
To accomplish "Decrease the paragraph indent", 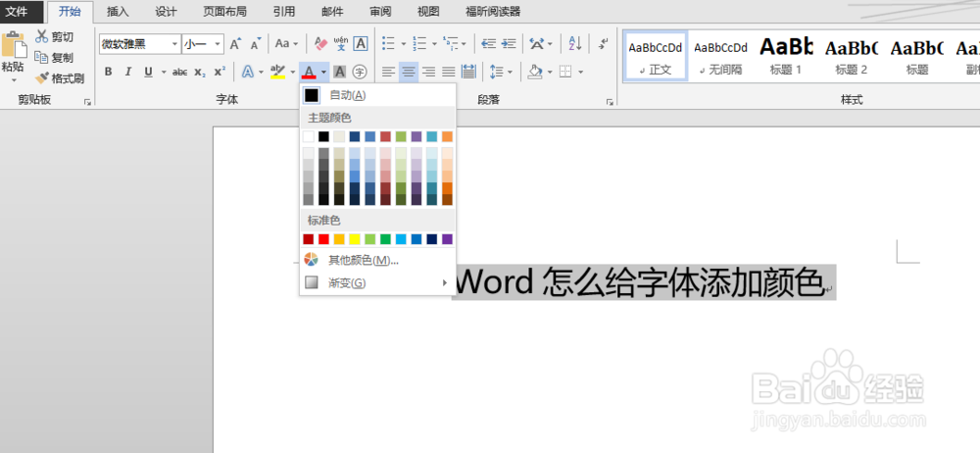I will (x=489, y=44).
